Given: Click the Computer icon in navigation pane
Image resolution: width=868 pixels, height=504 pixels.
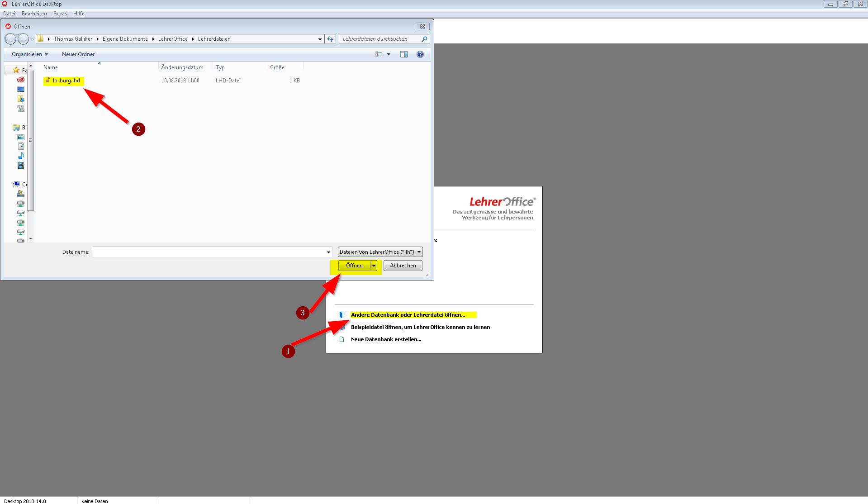Looking at the screenshot, I should pos(17,184).
